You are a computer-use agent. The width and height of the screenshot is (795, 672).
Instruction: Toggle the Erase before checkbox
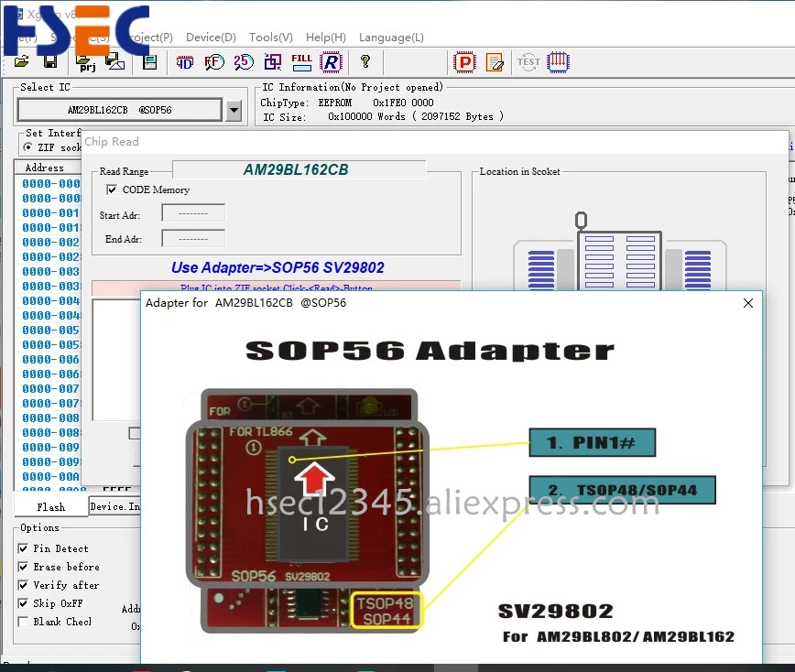click(23, 567)
